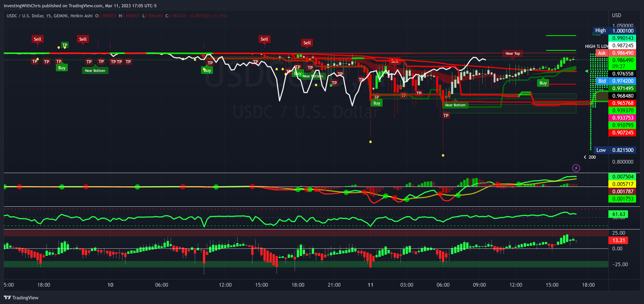
Task: Click the red 0.907245 price label
Action: pyautogui.click(x=622, y=132)
